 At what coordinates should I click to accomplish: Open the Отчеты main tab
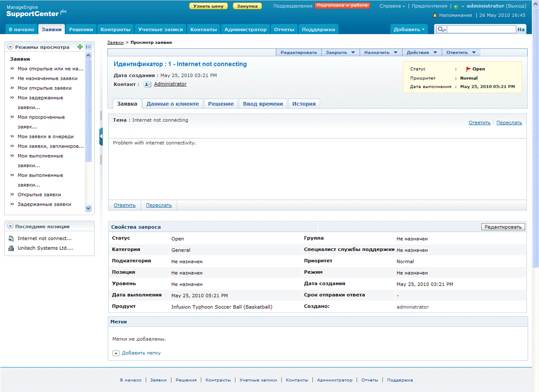point(284,29)
